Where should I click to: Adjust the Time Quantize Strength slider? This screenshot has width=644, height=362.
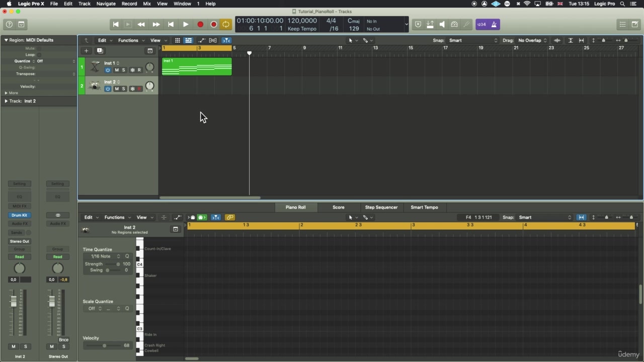coord(113,264)
